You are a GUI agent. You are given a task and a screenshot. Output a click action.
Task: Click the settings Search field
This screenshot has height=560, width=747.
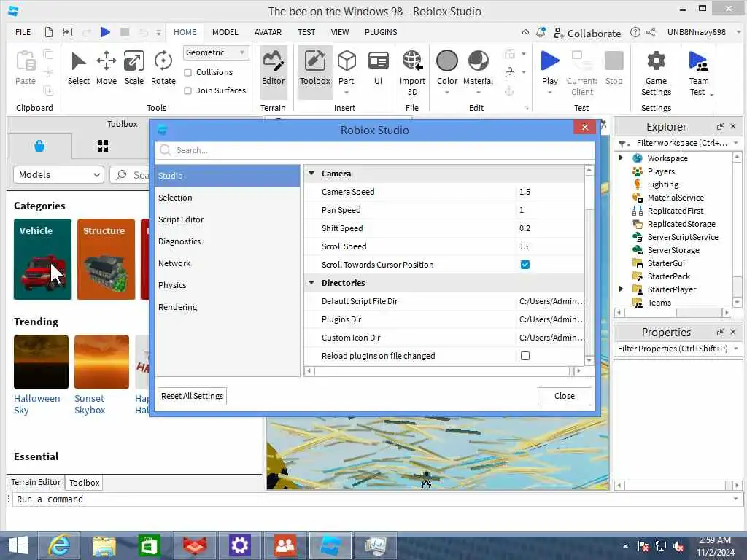point(375,150)
